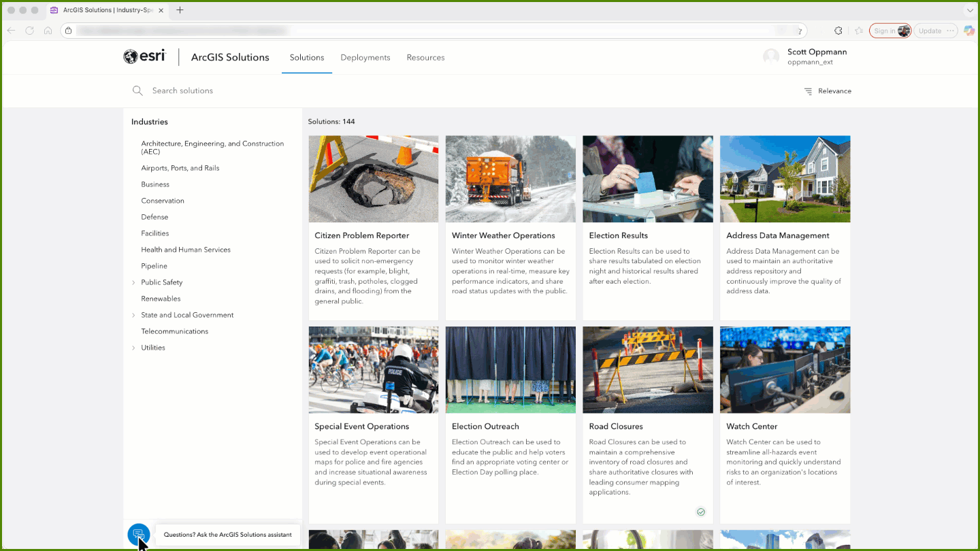Image resolution: width=980 pixels, height=551 pixels.
Task: Open the Election Results solution title
Action: 619,235
